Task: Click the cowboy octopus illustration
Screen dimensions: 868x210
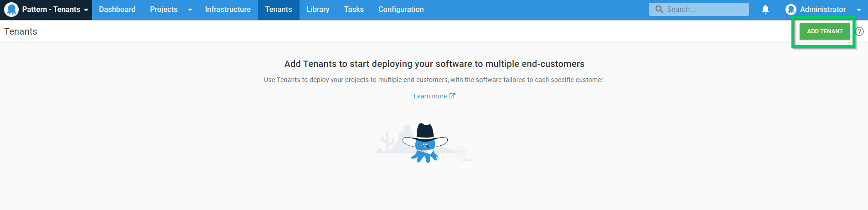Action: click(x=425, y=143)
